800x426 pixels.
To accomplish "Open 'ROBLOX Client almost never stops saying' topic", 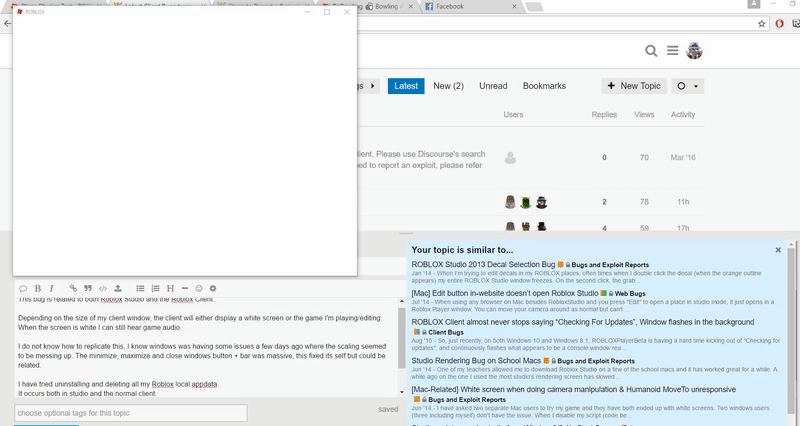I will point(583,322).
